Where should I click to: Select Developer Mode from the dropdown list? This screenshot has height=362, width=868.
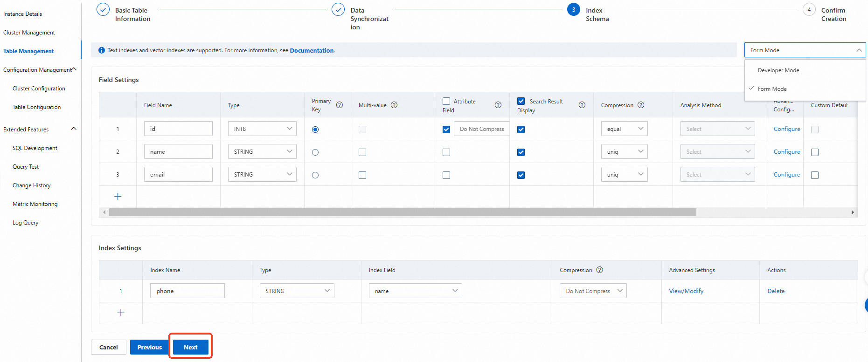pos(778,70)
